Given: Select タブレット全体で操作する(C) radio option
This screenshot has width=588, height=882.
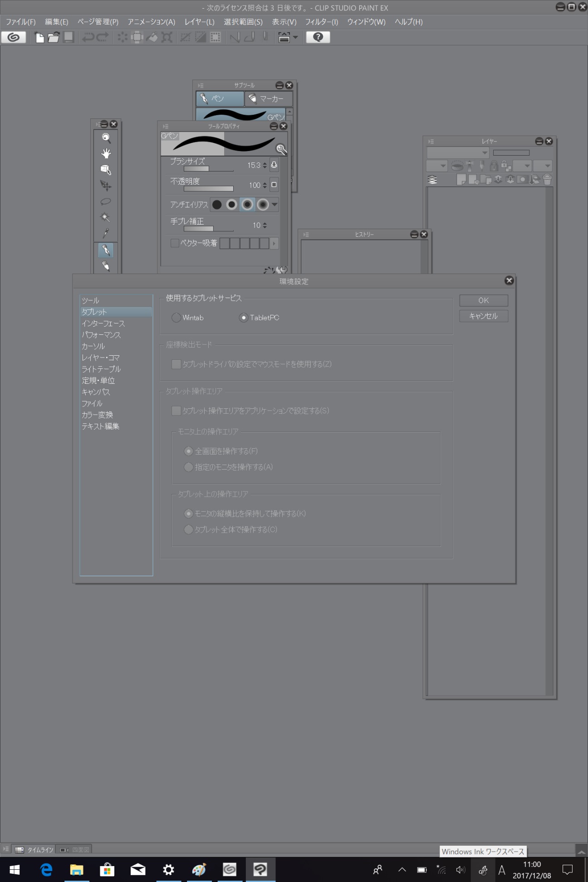Looking at the screenshot, I should pyautogui.click(x=188, y=529).
